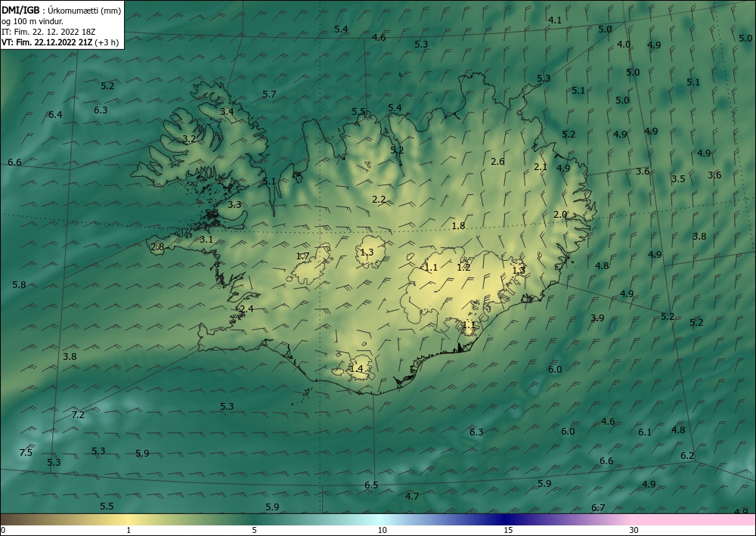Click the '2.1' value on the map
This screenshot has width=756, height=536.
(x=541, y=167)
